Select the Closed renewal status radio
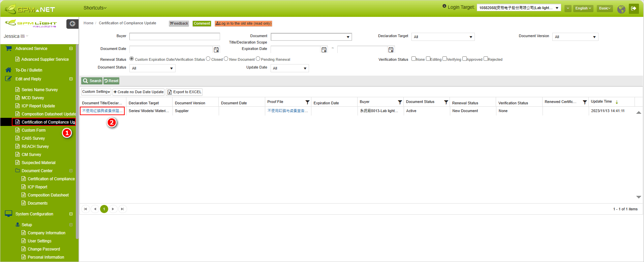This screenshot has height=262, width=644. click(208, 59)
